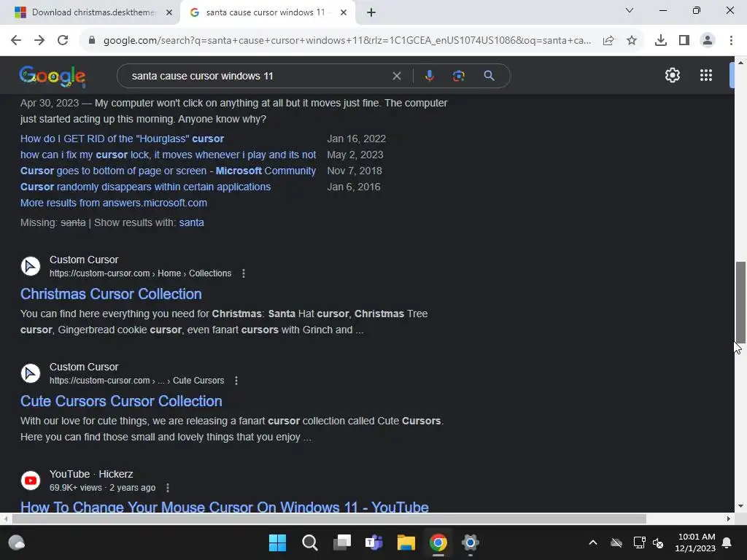Open the Windows Start menu

coord(277,542)
